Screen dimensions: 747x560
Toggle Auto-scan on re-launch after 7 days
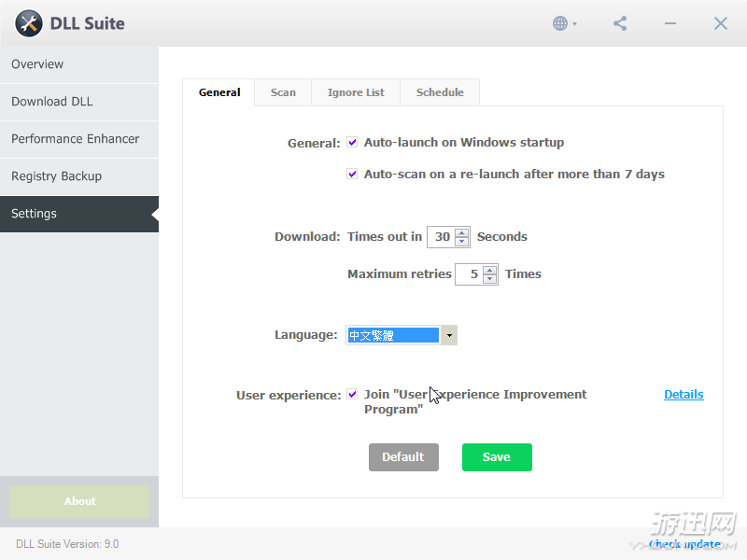pos(352,174)
